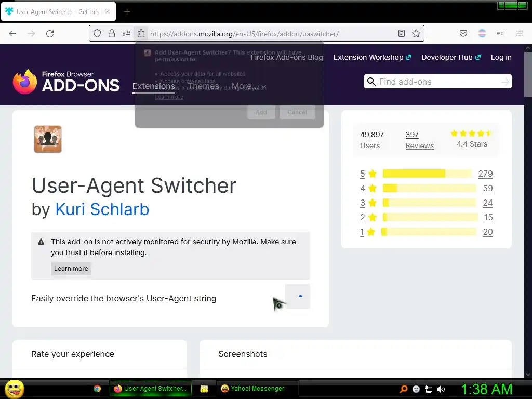Image resolution: width=532 pixels, height=399 pixels.
Task: Open the Extensions section
Action: [x=154, y=86]
